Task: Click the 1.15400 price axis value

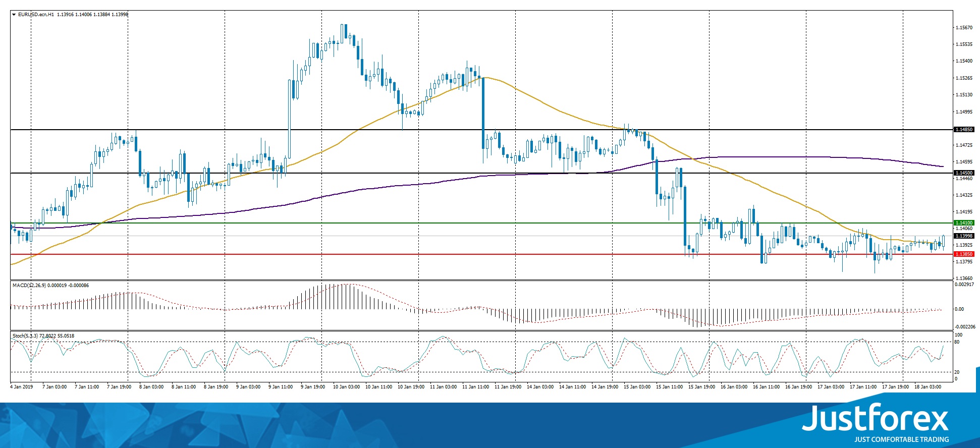Action: tap(964, 61)
